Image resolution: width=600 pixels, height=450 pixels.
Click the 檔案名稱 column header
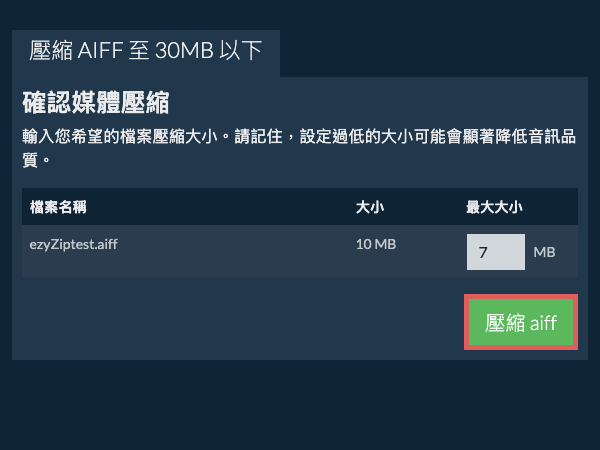(58, 208)
